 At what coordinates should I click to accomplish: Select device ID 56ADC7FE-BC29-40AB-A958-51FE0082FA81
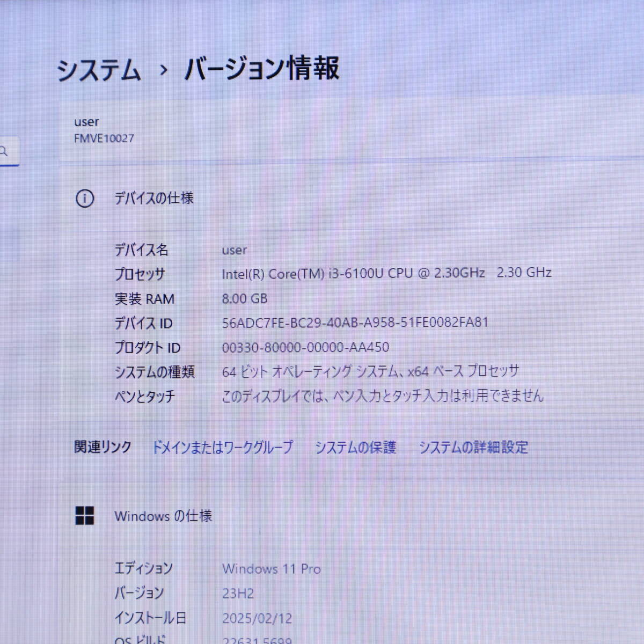point(355,323)
